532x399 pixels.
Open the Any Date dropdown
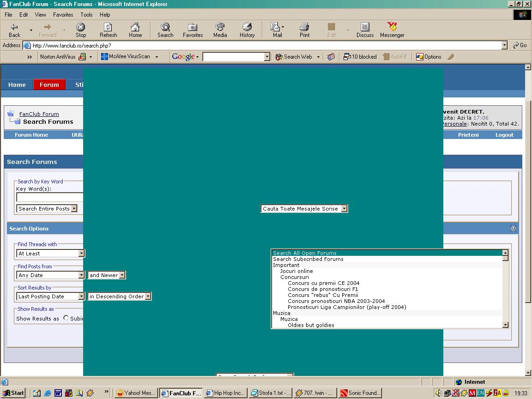(50, 275)
